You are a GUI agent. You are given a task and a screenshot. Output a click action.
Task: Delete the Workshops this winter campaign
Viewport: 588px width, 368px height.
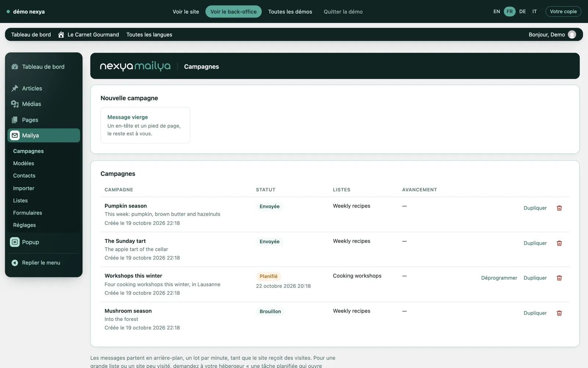click(x=559, y=278)
